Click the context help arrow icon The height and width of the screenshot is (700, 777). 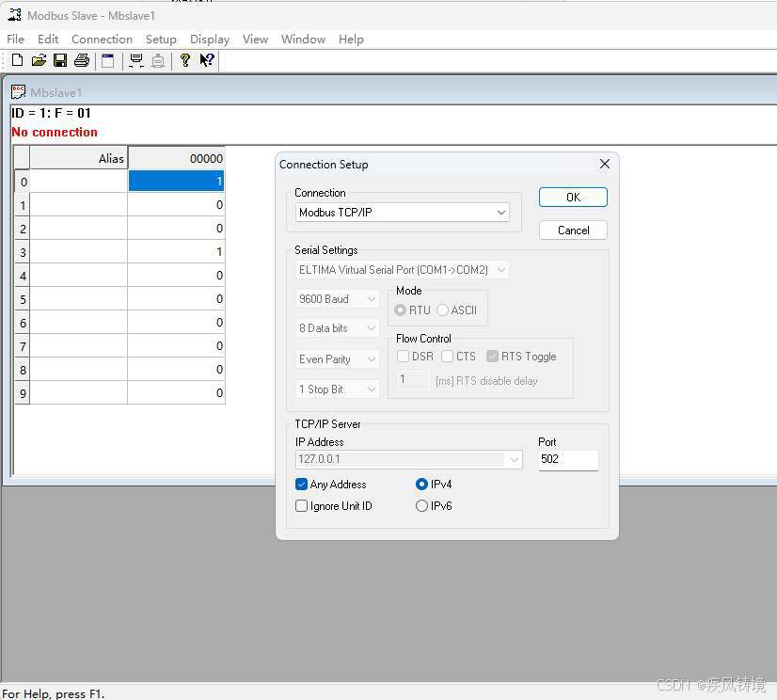click(207, 60)
